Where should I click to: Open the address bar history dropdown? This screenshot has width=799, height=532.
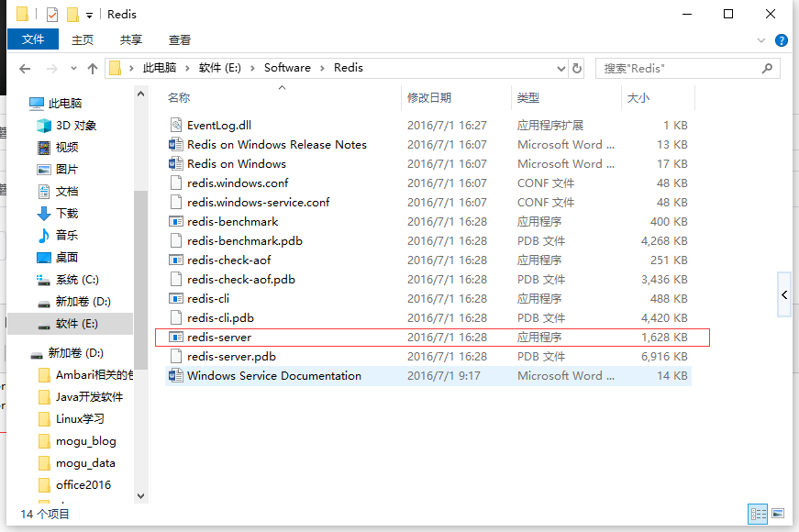(x=561, y=68)
